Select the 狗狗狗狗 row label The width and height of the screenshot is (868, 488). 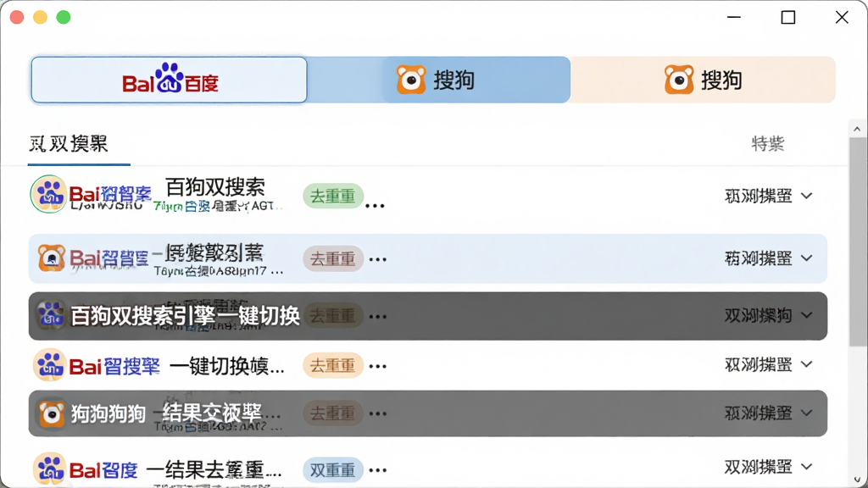108,413
